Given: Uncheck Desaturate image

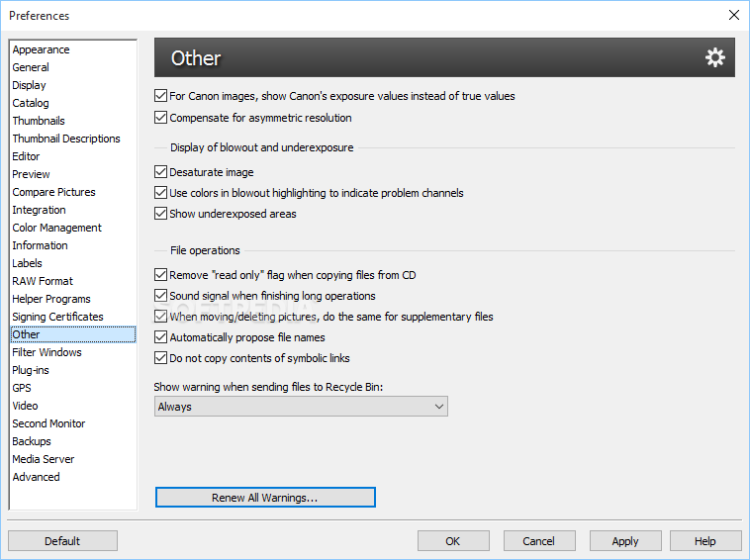Looking at the screenshot, I should pos(160,172).
